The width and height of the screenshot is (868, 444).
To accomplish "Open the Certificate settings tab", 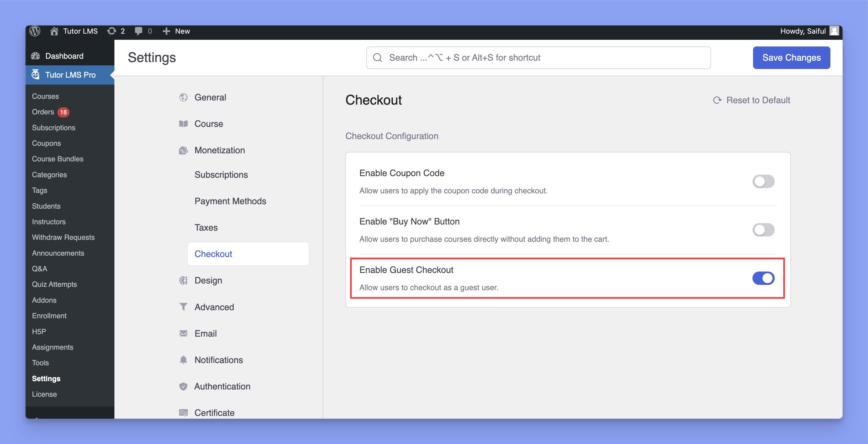I will [x=214, y=413].
